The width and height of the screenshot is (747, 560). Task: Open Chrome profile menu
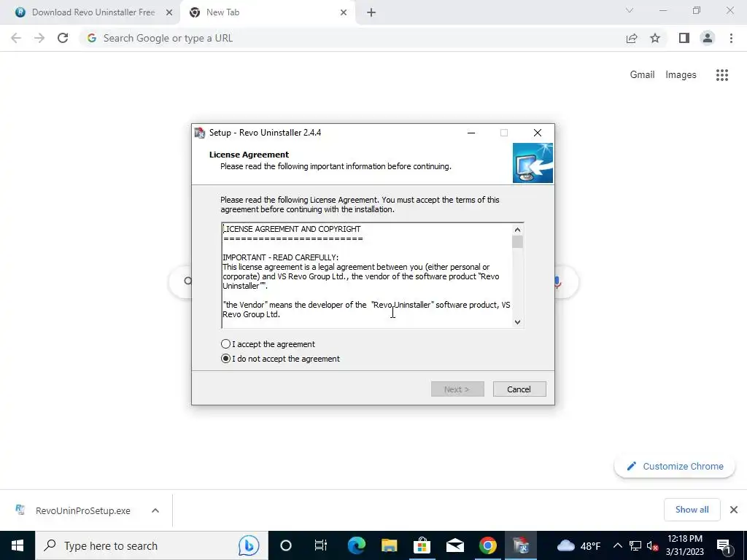click(708, 38)
